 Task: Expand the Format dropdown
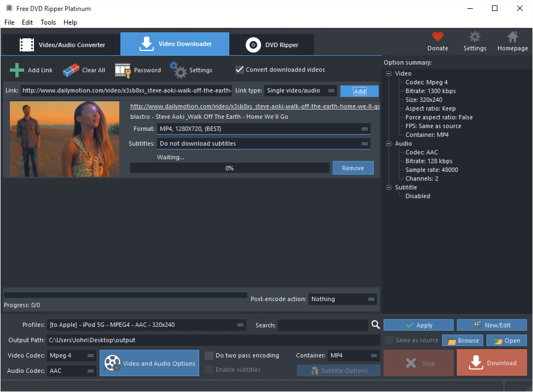click(x=263, y=129)
